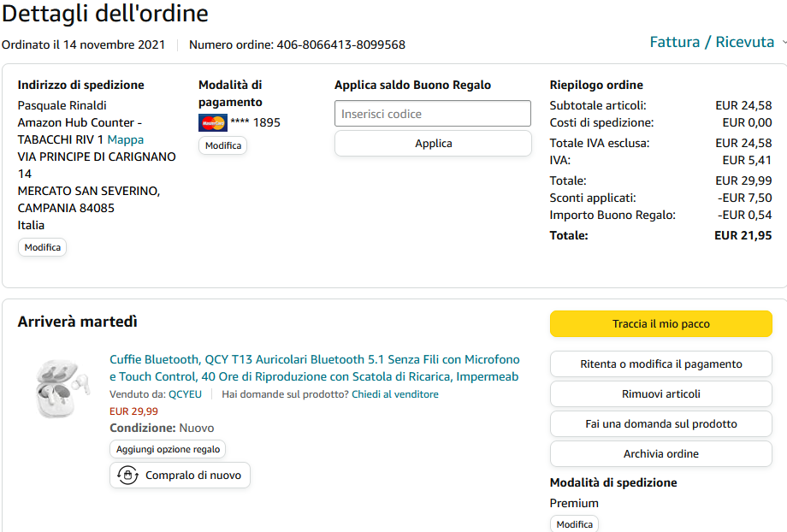This screenshot has width=787, height=532.
Task: Open the QCYEU seller link
Action: tap(185, 394)
